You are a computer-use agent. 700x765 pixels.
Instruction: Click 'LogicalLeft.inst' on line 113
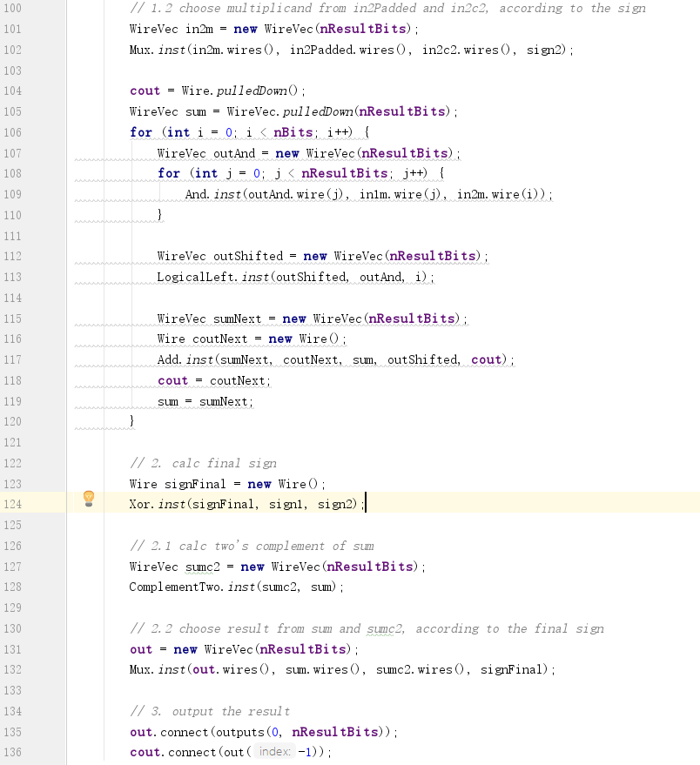(212, 277)
